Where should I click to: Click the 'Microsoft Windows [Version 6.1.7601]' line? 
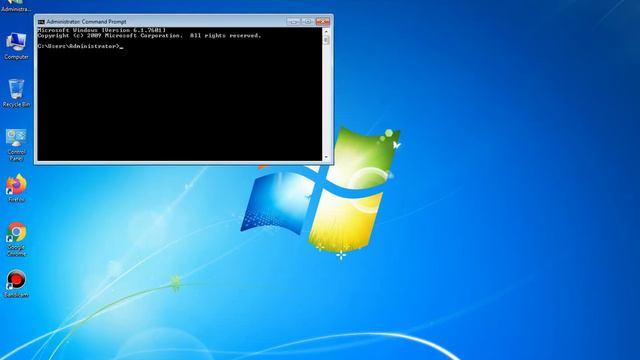click(x=102, y=30)
